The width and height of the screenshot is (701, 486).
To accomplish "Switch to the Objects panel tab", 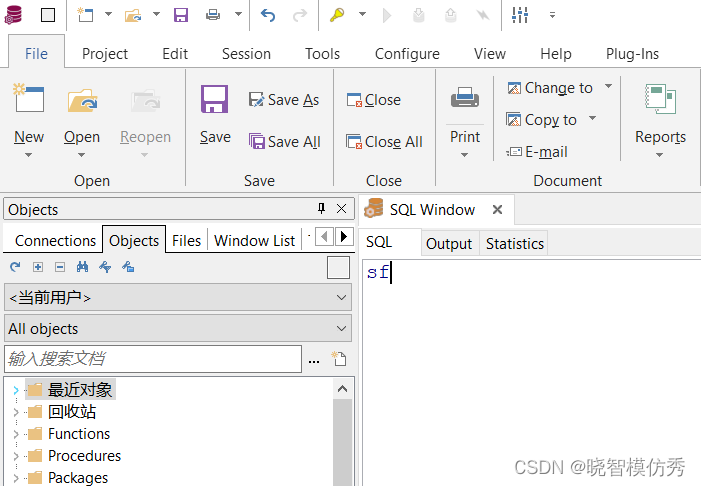I will point(134,241).
